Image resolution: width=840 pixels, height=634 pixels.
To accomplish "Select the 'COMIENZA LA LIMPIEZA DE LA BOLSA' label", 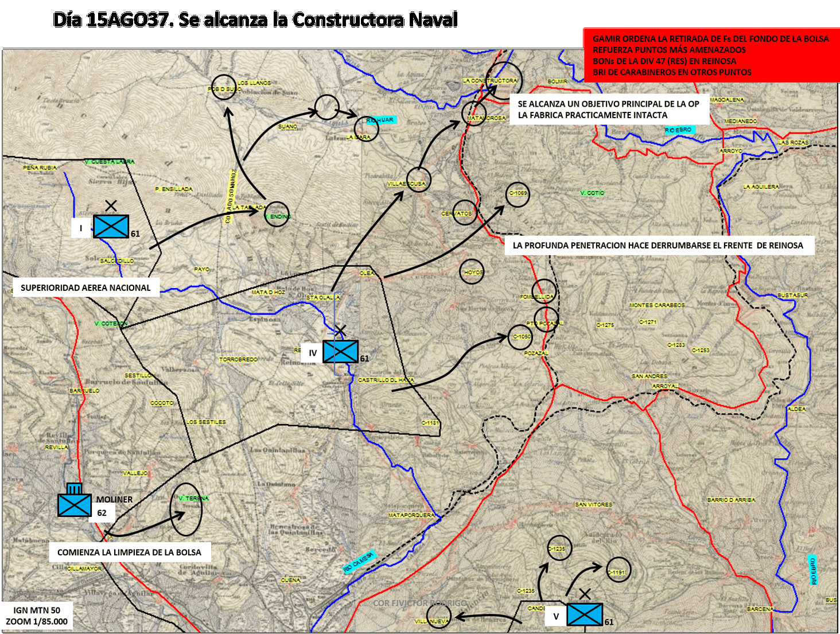I will 129,552.
